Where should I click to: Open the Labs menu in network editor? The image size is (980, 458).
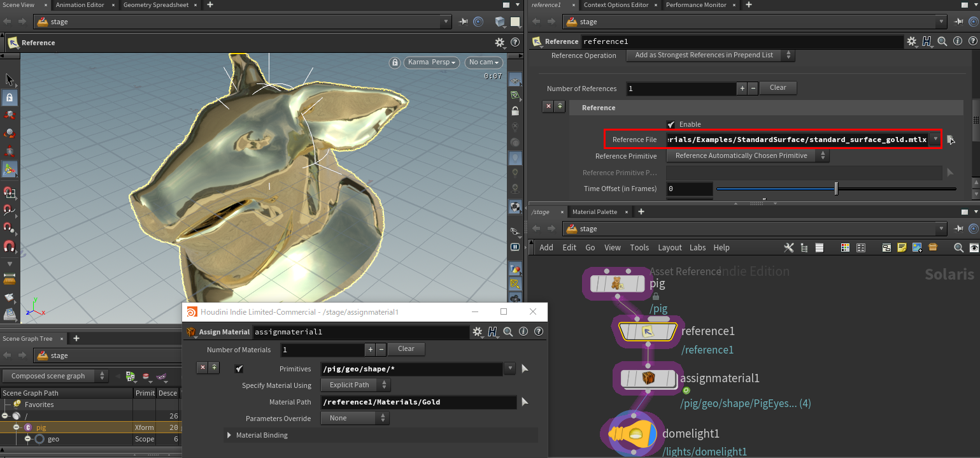point(697,248)
